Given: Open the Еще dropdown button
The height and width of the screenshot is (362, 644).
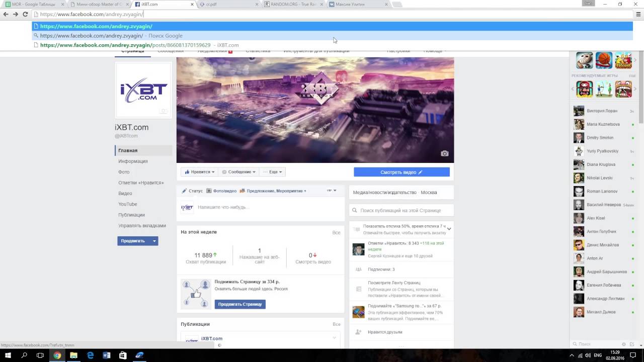Looking at the screenshot, I should tap(273, 172).
